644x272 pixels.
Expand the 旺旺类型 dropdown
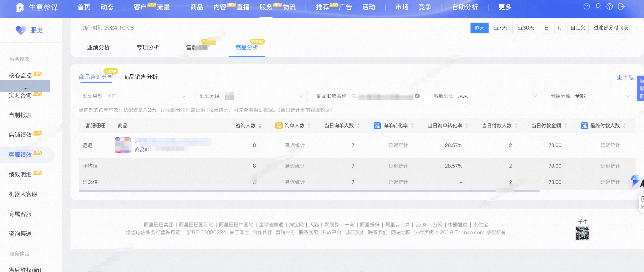point(134,96)
